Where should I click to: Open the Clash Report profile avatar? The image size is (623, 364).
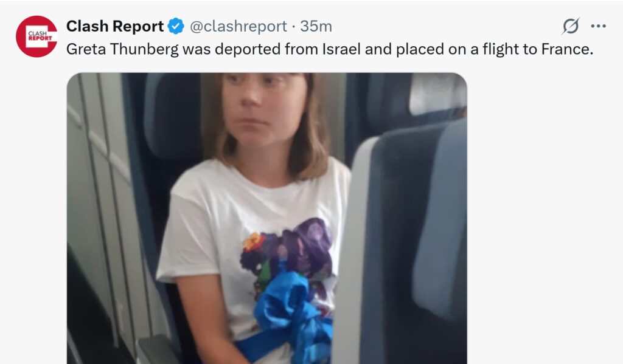pos(37,36)
